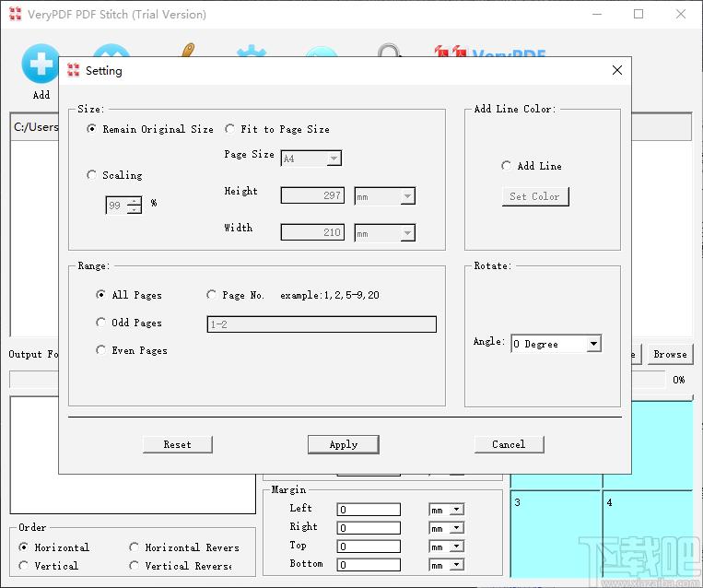The image size is (703, 588).
Task: Click the Reset button
Action: 178,444
